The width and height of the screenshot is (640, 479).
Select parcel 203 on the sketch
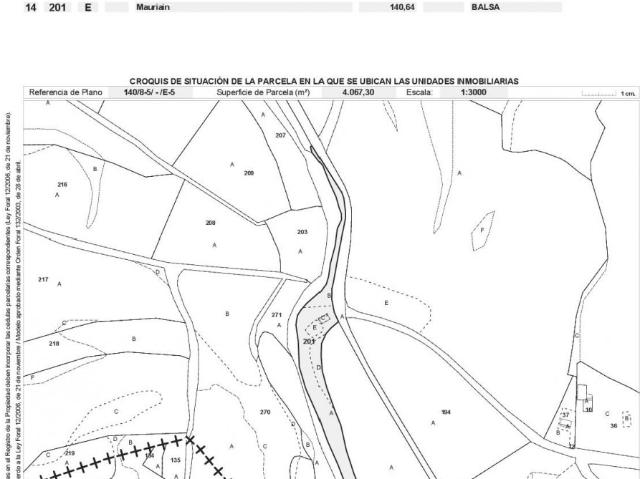tap(302, 232)
